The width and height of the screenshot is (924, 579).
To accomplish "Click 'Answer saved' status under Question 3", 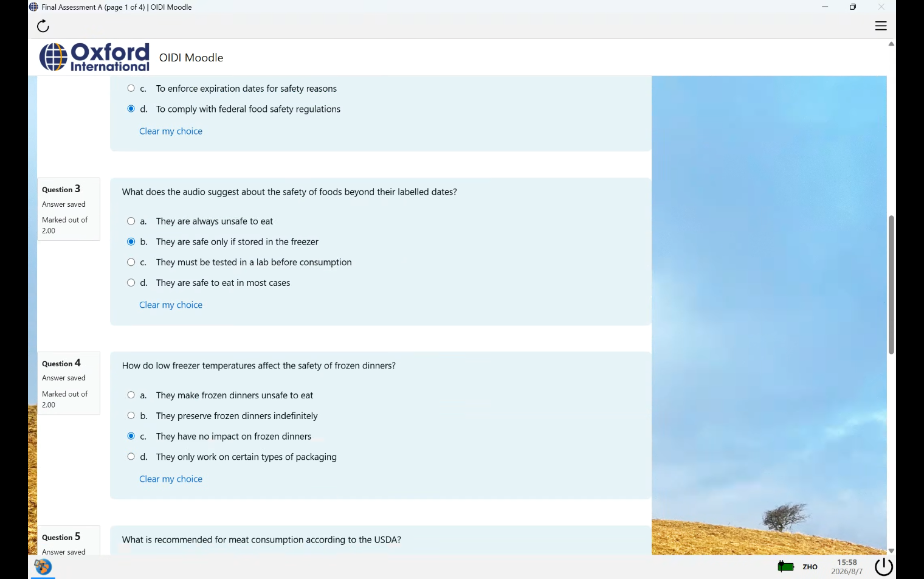I will tap(64, 204).
